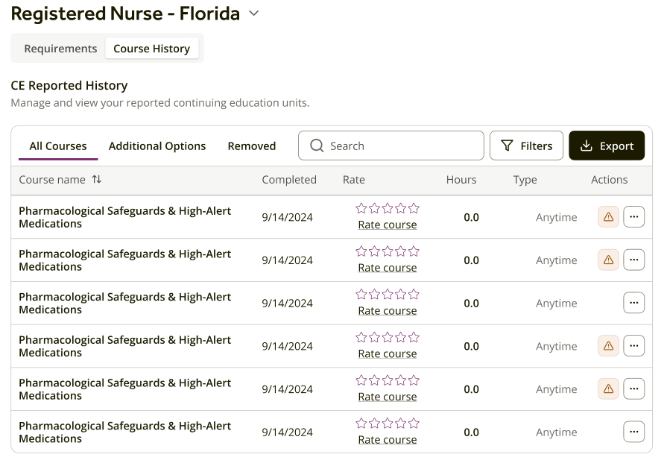Open more actions menu for second course
Viewport: 666px width, 461px height.
click(634, 260)
